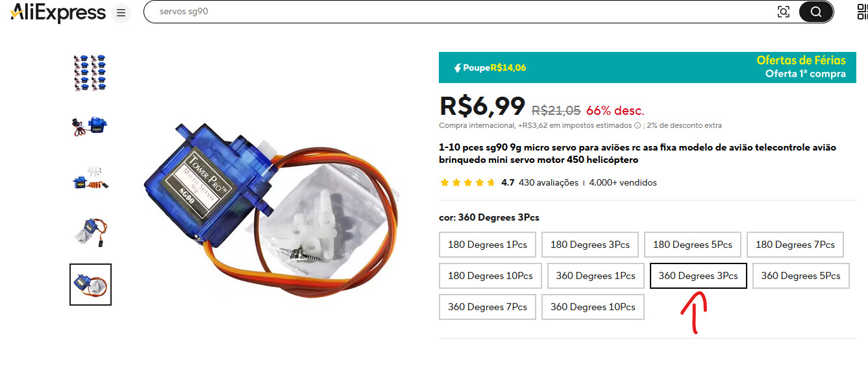This screenshot has height=366, width=868.
Task: Click the tax info icon near impostos estimados
Action: point(637,126)
